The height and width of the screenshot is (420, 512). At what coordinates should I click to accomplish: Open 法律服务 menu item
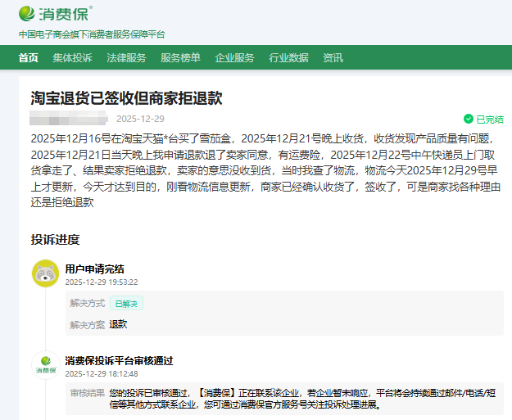click(x=126, y=57)
